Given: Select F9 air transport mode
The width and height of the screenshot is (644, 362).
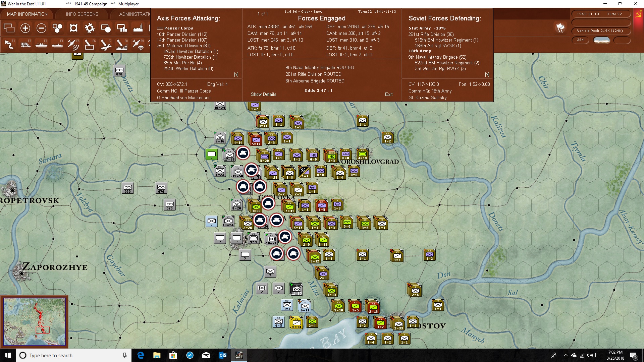Looking at the screenshot, I should click(x=138, y=44).
